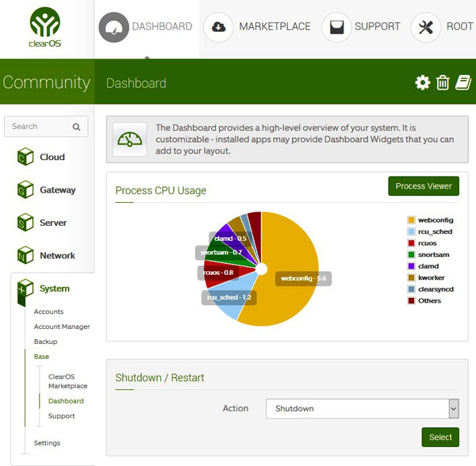Viewport: 476px width, 466px height.
Task: Click rcu_sched legend color swatch
Action: click(x=411, y=231)
